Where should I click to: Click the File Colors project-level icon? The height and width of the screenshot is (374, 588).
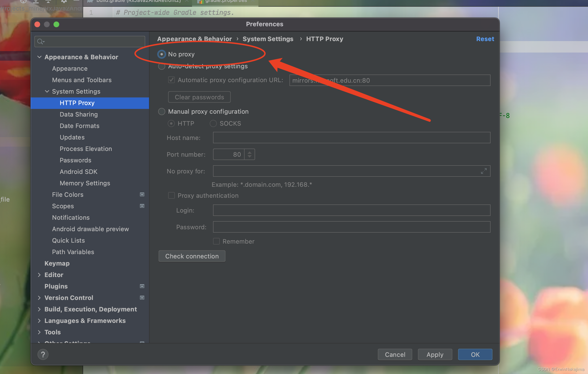point(142,194)
